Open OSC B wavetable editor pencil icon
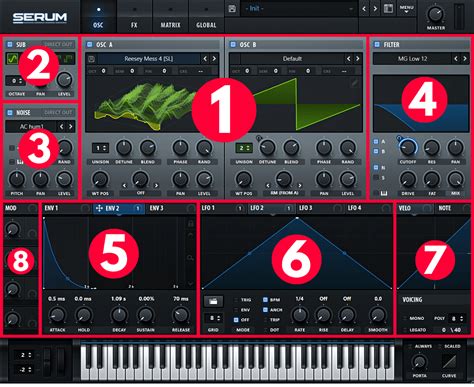The image size is (474, 387). pos(354,82)
